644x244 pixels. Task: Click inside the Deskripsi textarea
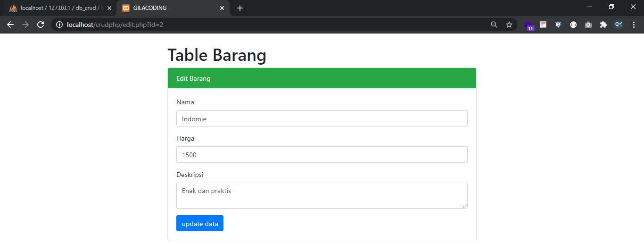coord(322,195)
